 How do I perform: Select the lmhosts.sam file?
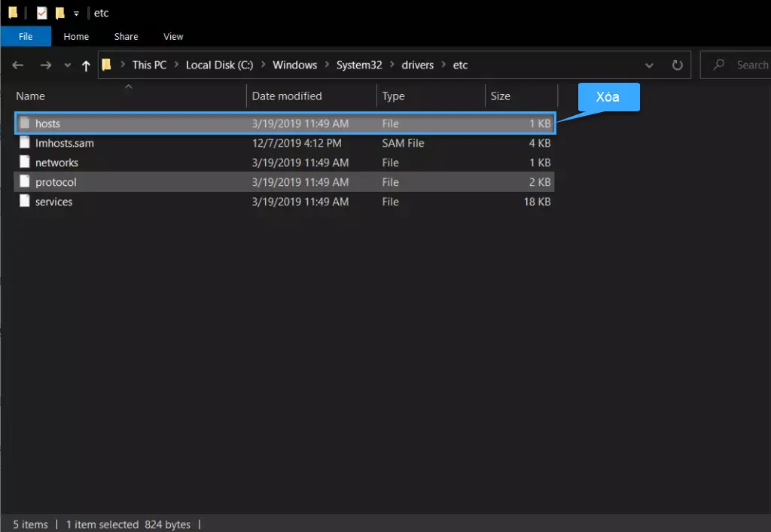[x=64, y=143]
